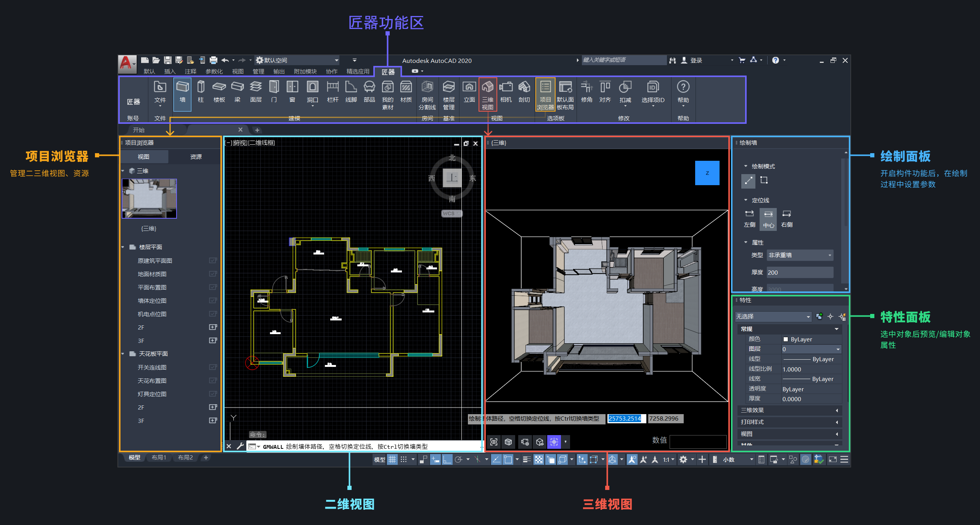Open the 匠器 ribbon tab
Viewport: 980px width, 525px height.
point(388,72)
